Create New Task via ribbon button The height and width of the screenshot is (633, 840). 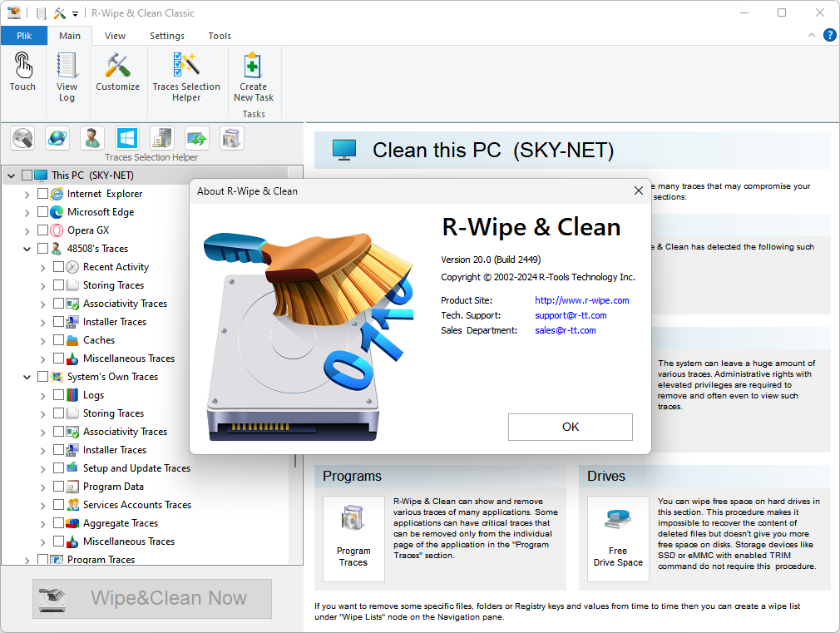254,77
